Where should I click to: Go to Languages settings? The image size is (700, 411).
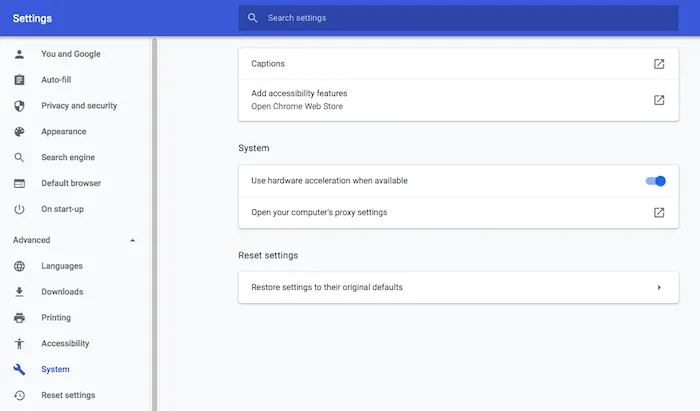coord(62,266)
